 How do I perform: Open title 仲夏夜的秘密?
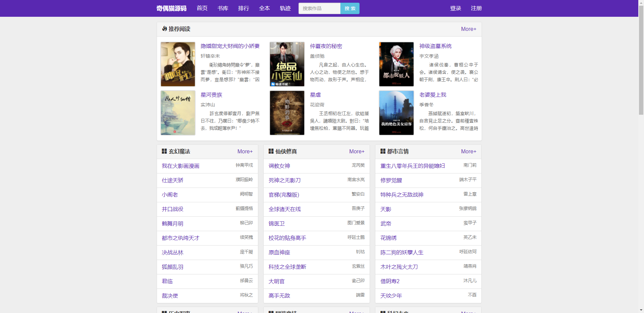click(326, 46)
